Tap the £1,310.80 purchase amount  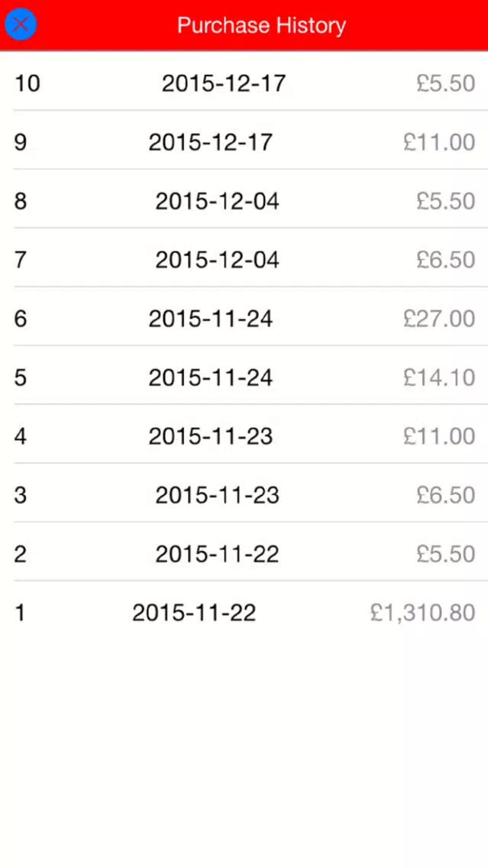[422, 613]
